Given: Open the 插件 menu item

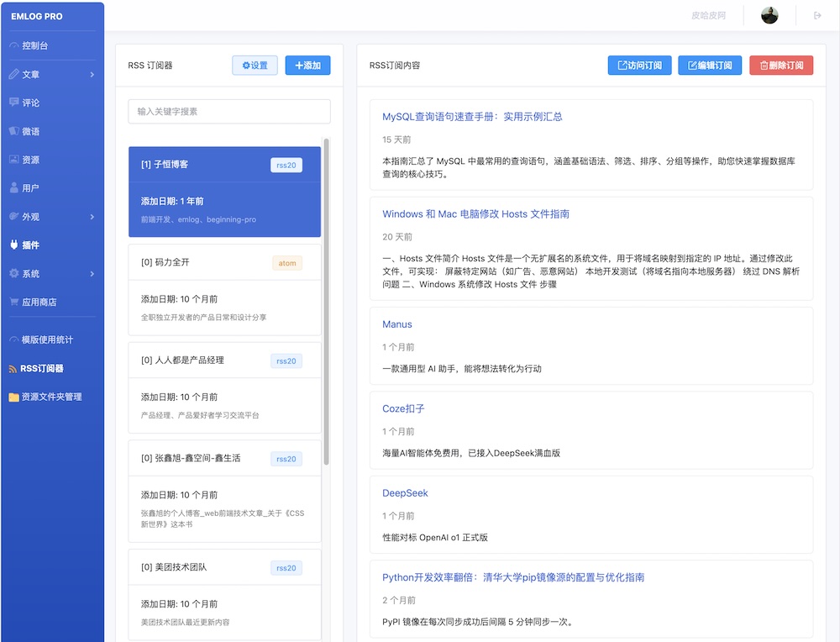Looking at the screenshot, I should (30, 245).
